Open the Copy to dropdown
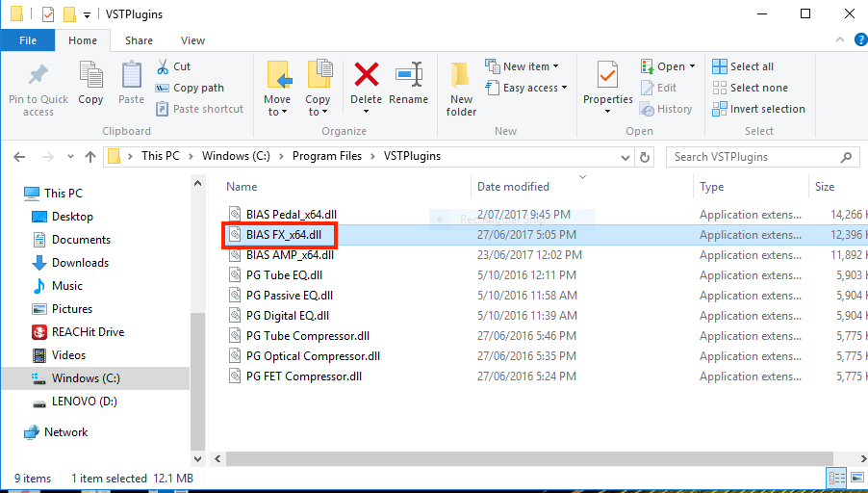Viewport: 868px width, 493px height. (x=318, y=90)
